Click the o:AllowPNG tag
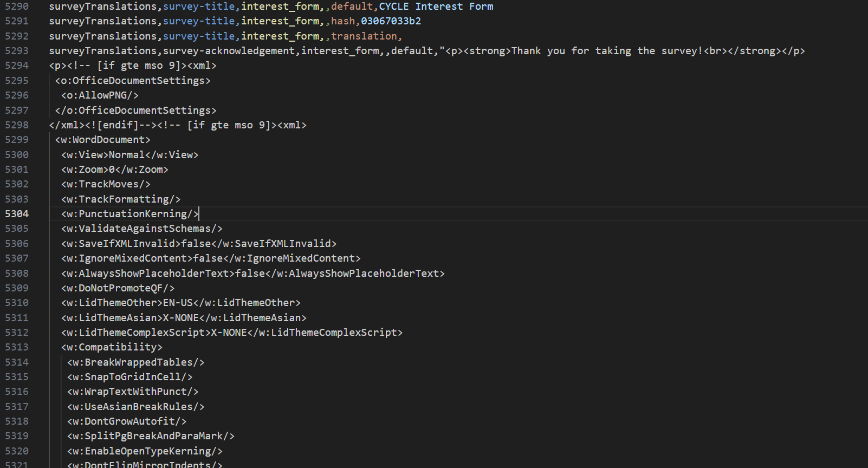 (100, 95)
